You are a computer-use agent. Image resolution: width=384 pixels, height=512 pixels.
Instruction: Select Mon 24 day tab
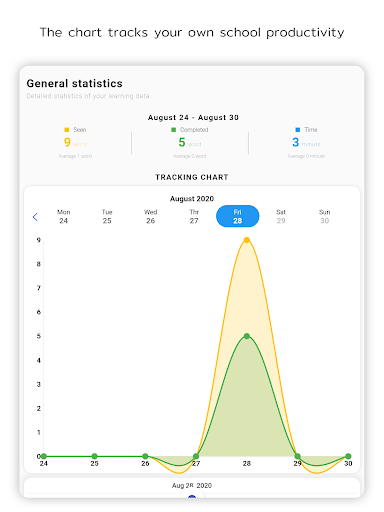(63, 216)
